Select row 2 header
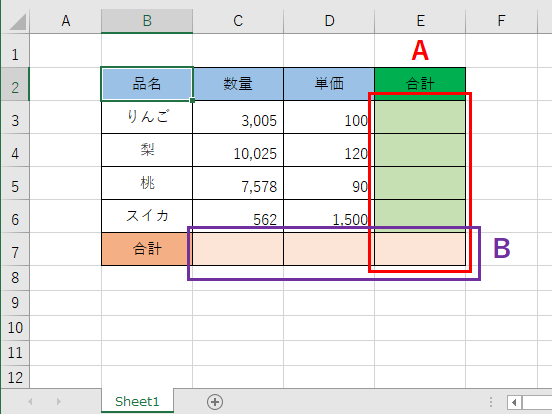This screenshot has width=552, height=414. click(x=15, y=87)
